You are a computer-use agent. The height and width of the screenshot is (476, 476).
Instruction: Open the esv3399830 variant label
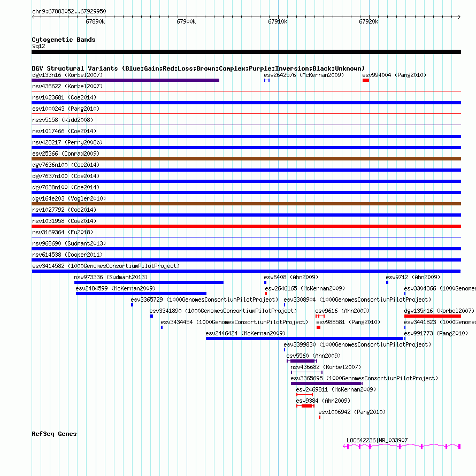[x=357, y=344]
